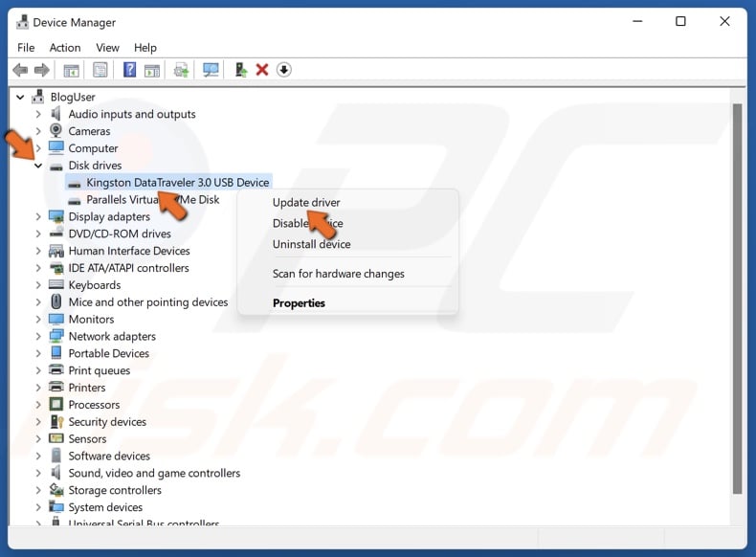This screenshot has width=756, height=557.
Task: Select the Sensors row
Action: 87,439
